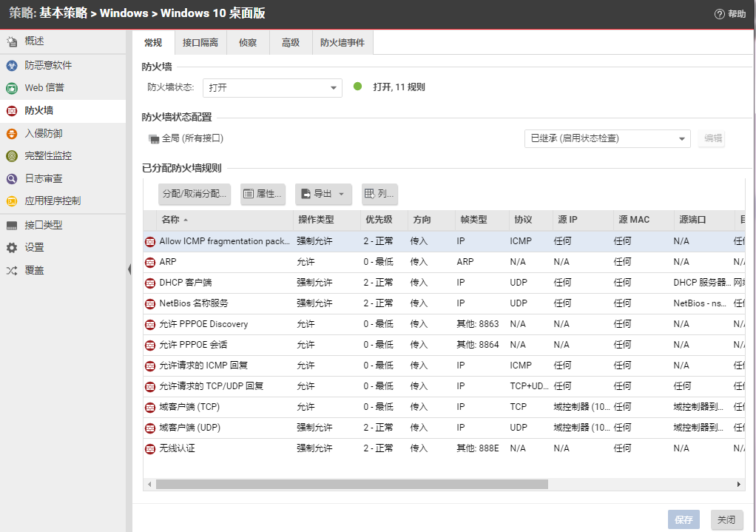Select the 日志审查 magnifier icon
Image resolution: width=756 pixels, height=532 pixels.
click(11, 178)
